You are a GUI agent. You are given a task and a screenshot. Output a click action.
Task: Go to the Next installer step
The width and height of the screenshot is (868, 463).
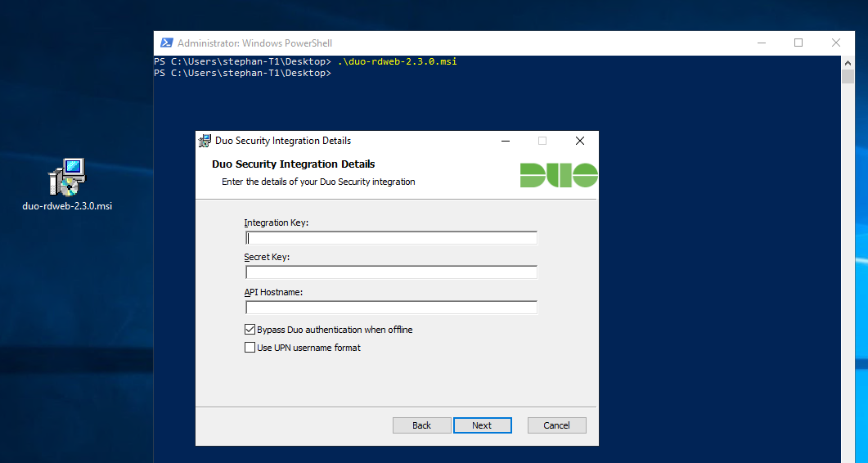482,425
